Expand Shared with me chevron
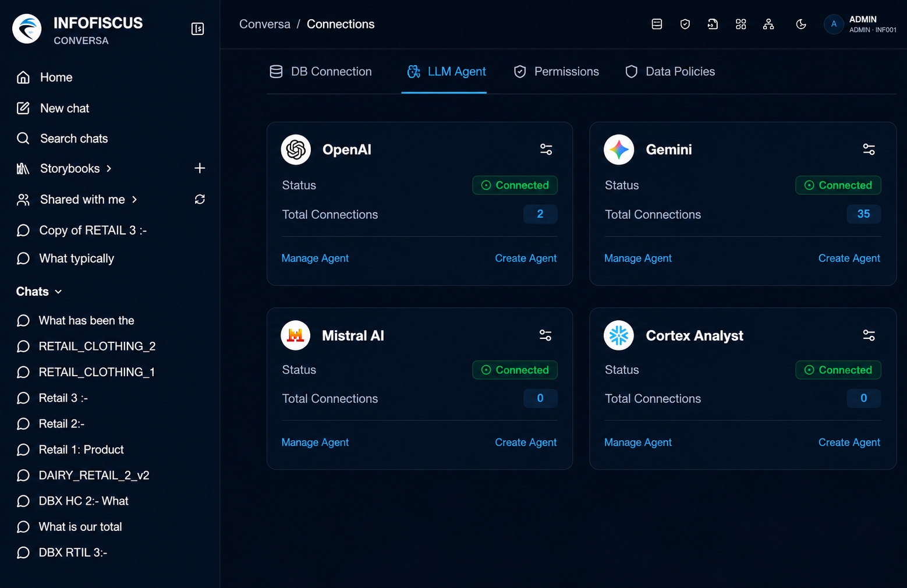Viewport: 907px width, 588px height. (134, 199)
